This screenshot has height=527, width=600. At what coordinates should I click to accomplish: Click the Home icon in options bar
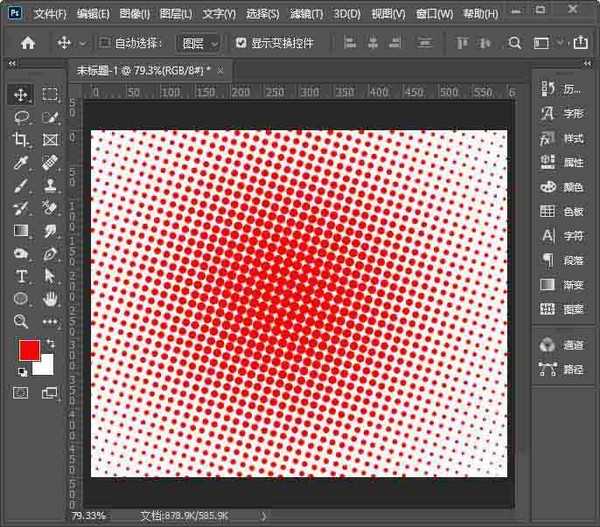coord(28,43)
